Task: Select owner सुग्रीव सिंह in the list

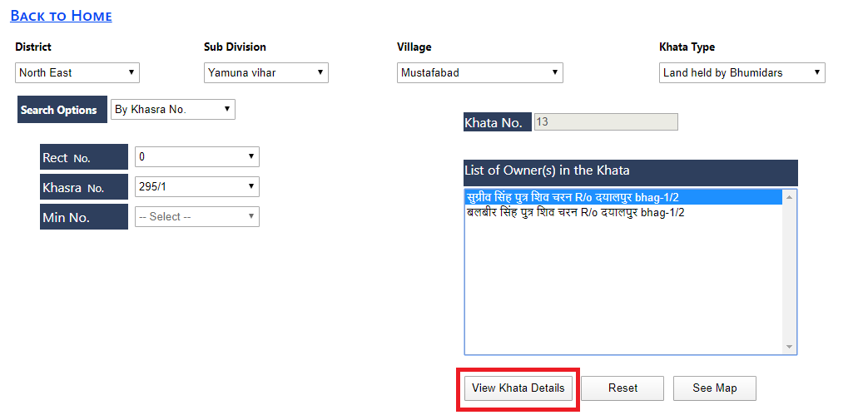Action: [x=574, y=197]
